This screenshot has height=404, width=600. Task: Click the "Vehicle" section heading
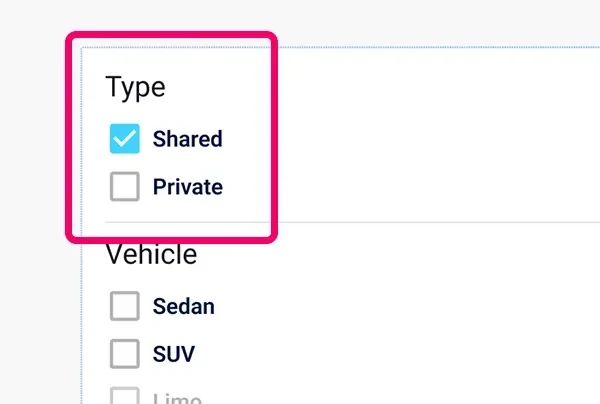pos(151,254)
